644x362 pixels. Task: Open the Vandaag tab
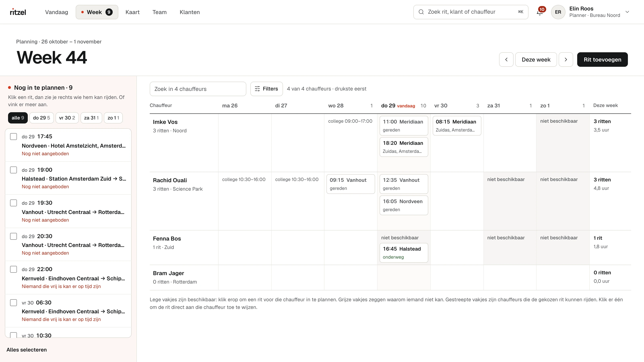(57, 12)
